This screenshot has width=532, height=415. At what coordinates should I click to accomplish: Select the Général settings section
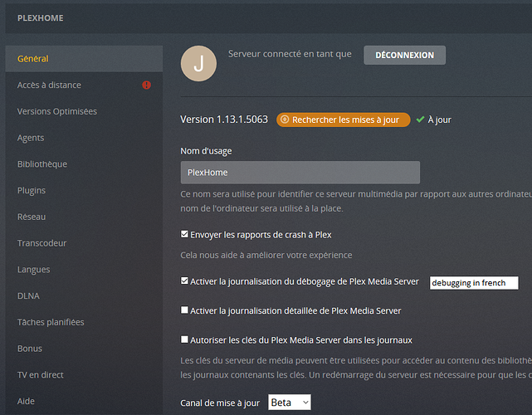click(x=84, y=59)
